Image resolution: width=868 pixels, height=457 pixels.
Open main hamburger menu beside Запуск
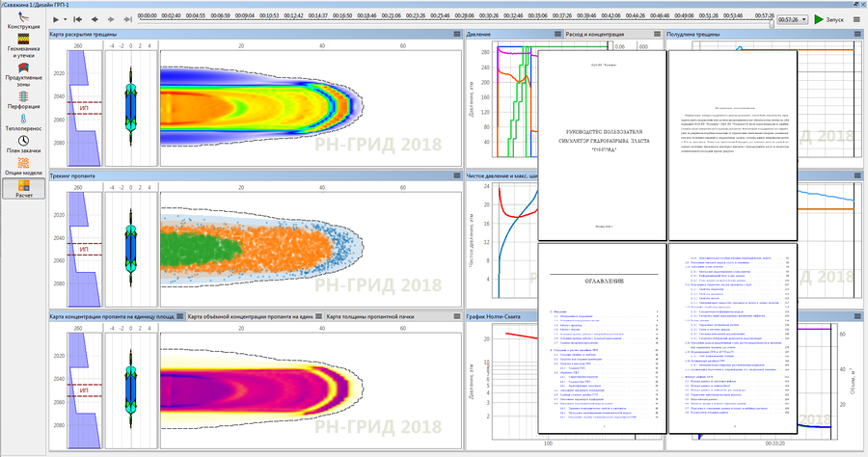click(857, 19)
